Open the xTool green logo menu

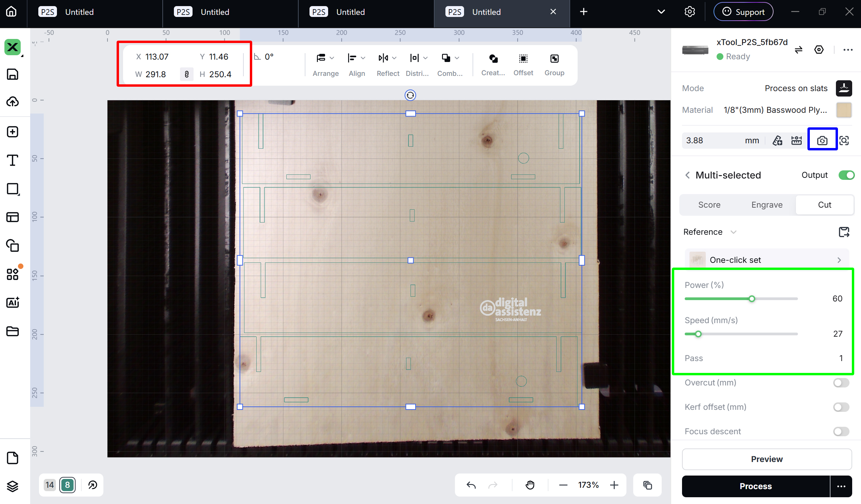[x=12, y=47]
